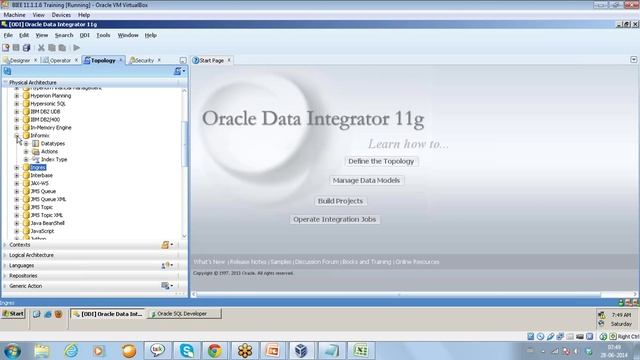This screenshot has height=360, width=640.
Task: Select the Java BeanShell tree item
Action: coord(47,223)
